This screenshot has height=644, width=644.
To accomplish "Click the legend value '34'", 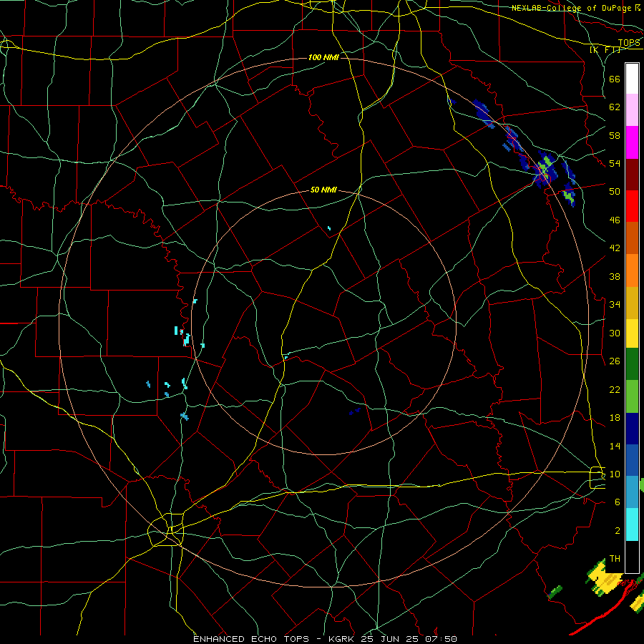I will coord(615,304).
